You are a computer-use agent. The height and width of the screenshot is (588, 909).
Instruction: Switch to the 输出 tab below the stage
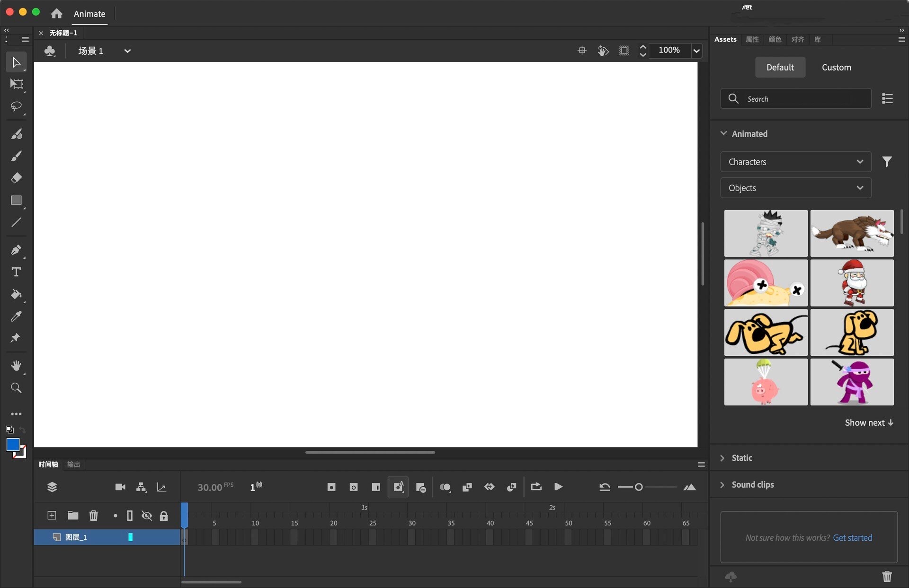tap(73, 465)
